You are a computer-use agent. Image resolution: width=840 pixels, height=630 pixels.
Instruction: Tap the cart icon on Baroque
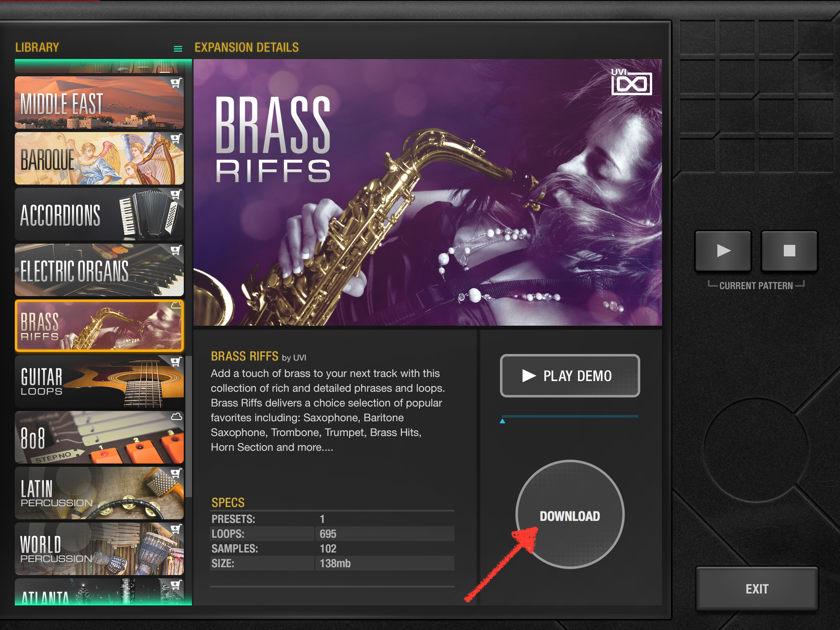pyautogui.click(x=176, y=139)
